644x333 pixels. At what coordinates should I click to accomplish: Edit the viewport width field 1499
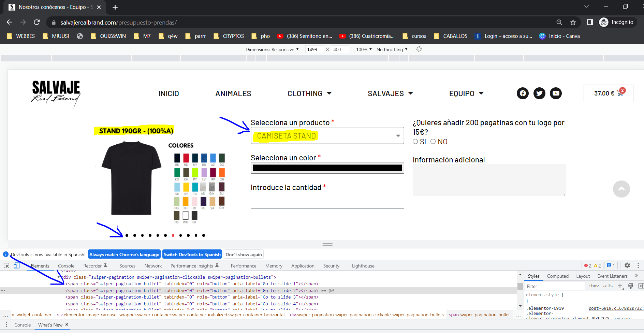(x=314, y=49)
